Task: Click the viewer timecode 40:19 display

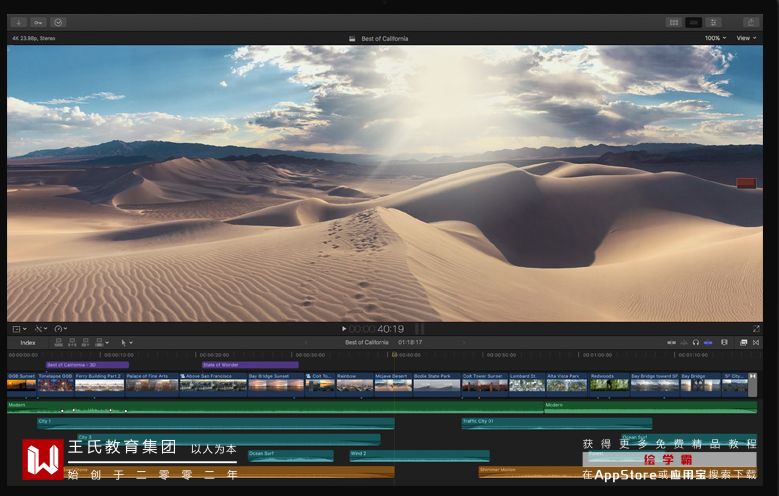Action: pos(376,329)
